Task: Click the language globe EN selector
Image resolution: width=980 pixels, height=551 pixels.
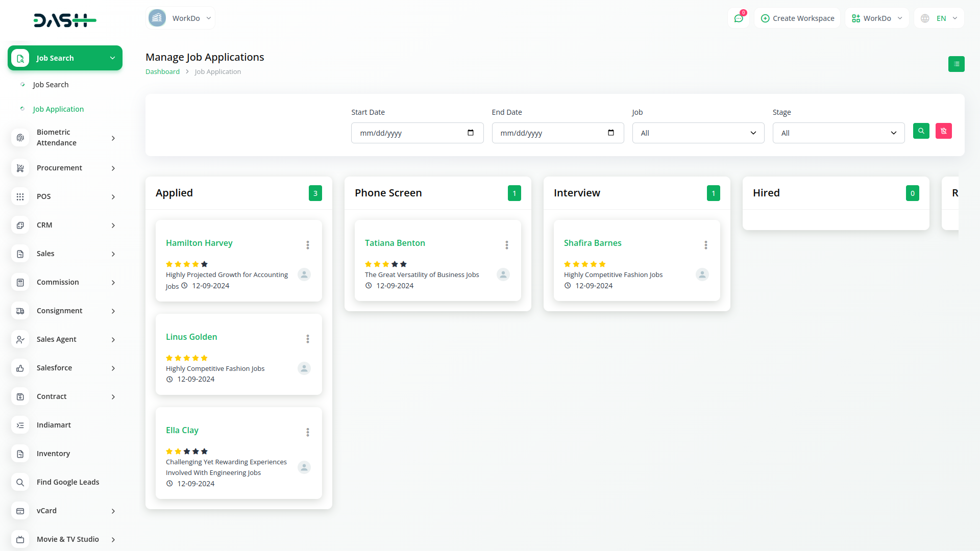Action: [939, 18]
